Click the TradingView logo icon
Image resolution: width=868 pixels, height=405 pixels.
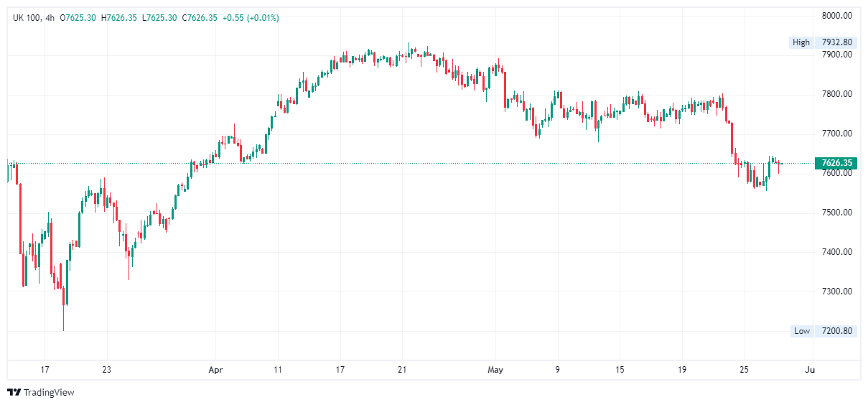point(14,392)
